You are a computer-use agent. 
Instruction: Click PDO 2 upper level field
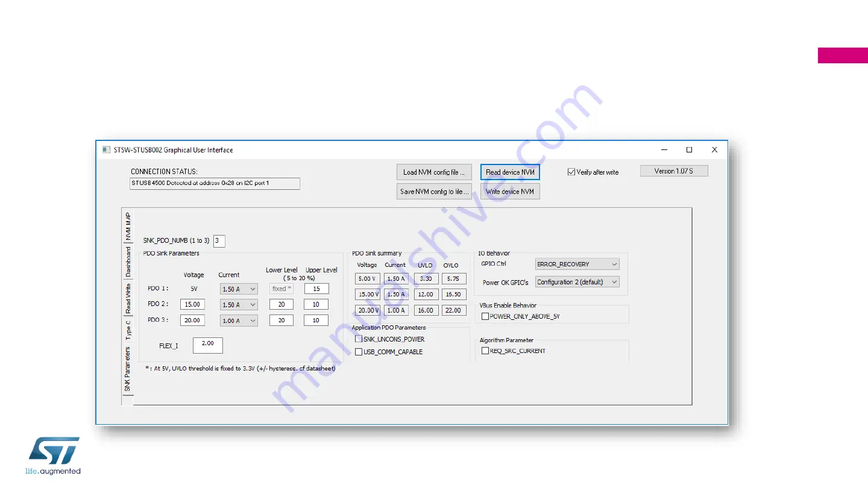pyautogui.click(x=316, y=304)
